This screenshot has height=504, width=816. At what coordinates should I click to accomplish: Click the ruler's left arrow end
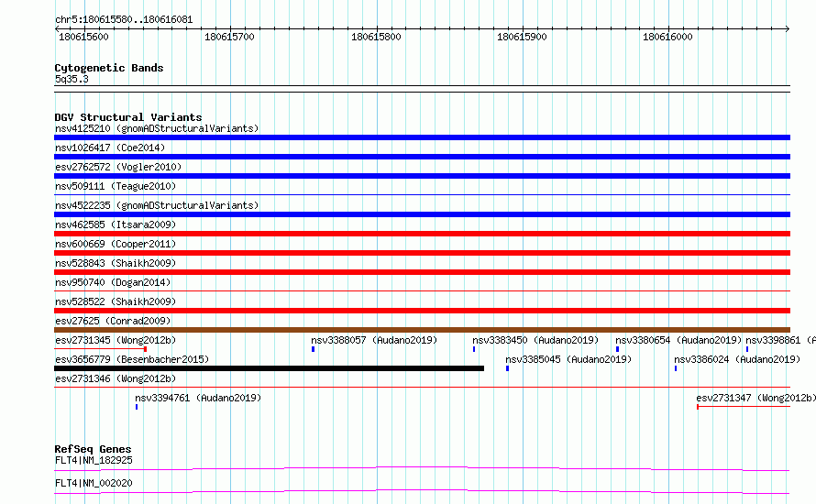tap(57, 29)
